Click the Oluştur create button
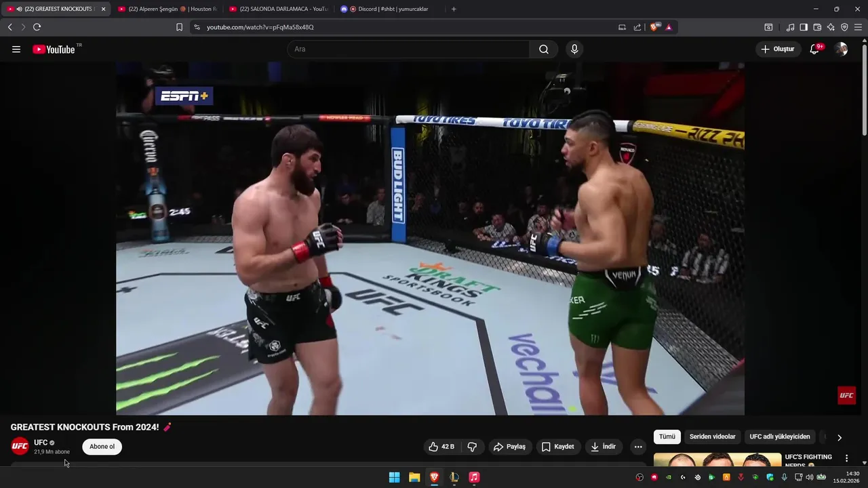Viewport: 868px width, 488px height. [x=778, y=49]
